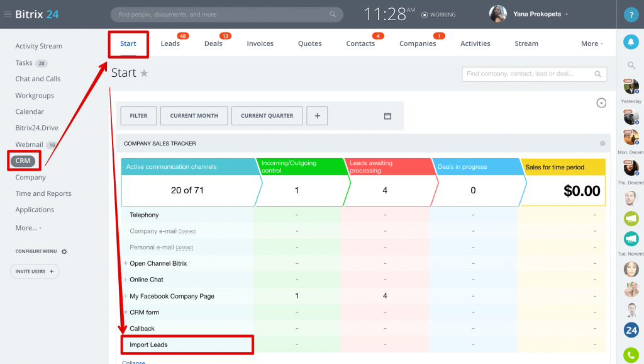Expand the Online Chat row
This screenshot has width=644, height=364.
click(125, 280)
